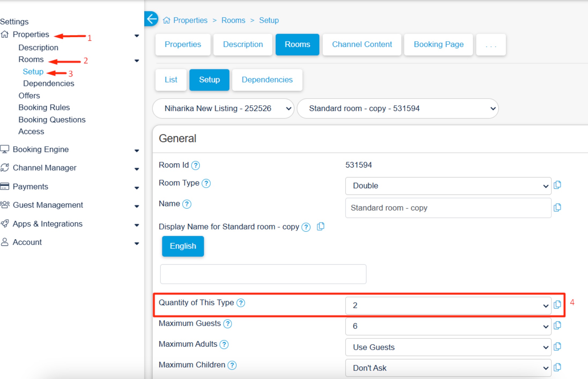Viewport: 588px width, 379px height.
Task: Open Booking Rules in the sidebar
Action: coord(44,107)
